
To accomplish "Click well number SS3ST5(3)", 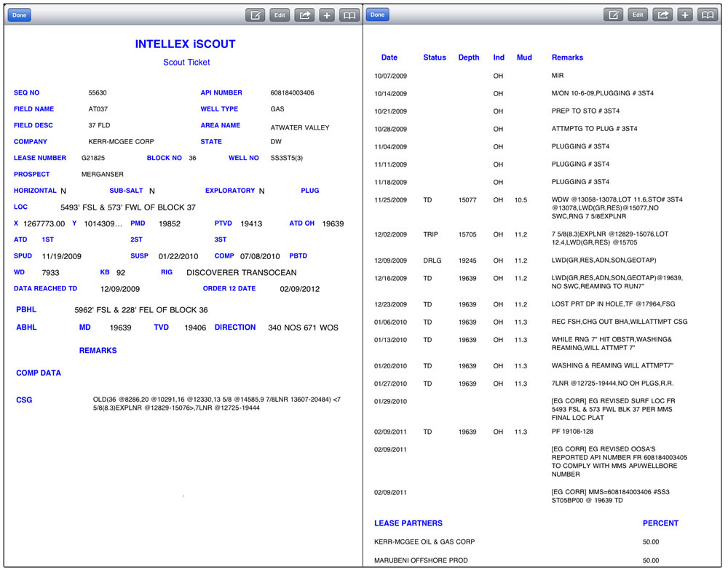I will click(x=286, y=158).
